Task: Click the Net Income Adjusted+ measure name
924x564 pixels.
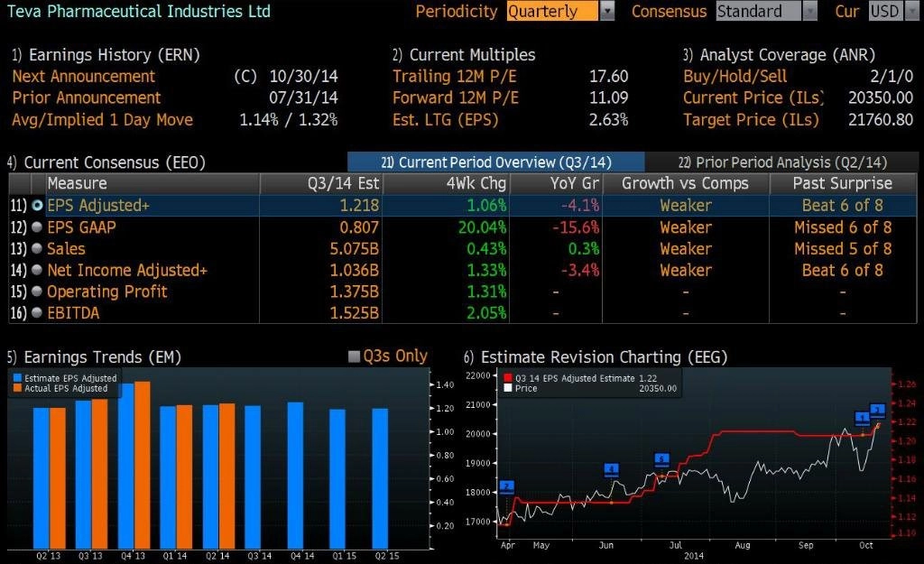Action: click(x=127, y=270)
